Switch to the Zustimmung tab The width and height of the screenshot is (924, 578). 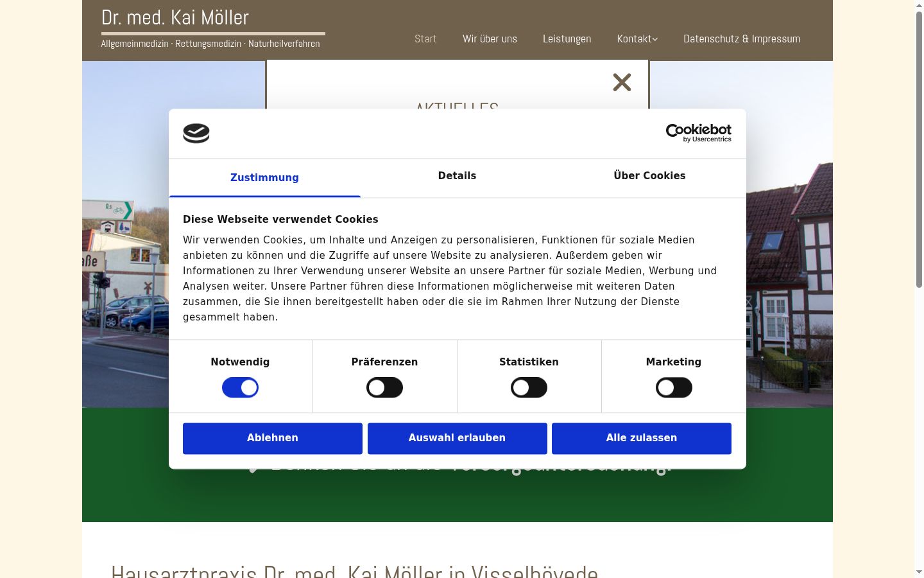click(x=264, y=178)
